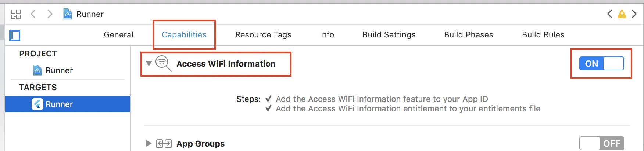Click the Access WiFi Information magnifier icon
The width and height of the screenshot is (644, 151).
tap(163, 63)
